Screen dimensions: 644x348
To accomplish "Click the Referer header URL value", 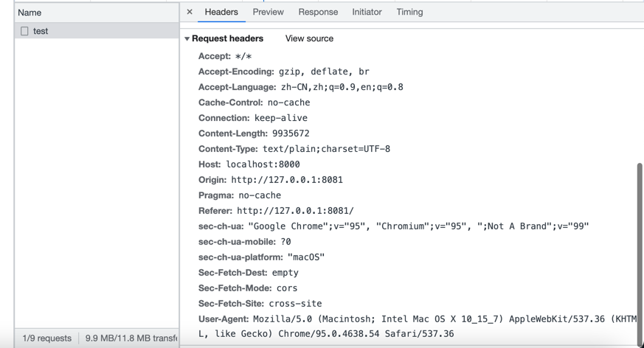I will [x=295, y=211].
